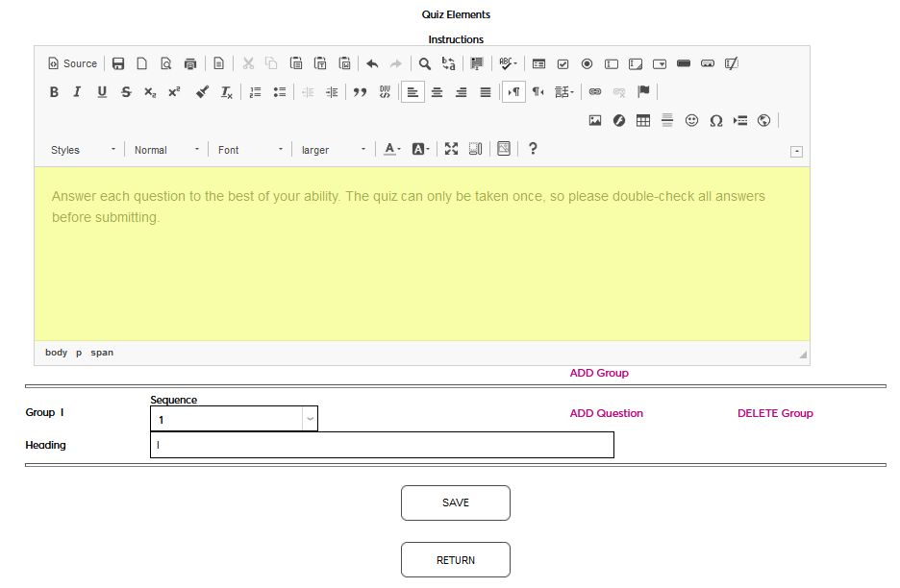Click the Source view button
This screenshot has width=900, height=588.
(73, 64)
